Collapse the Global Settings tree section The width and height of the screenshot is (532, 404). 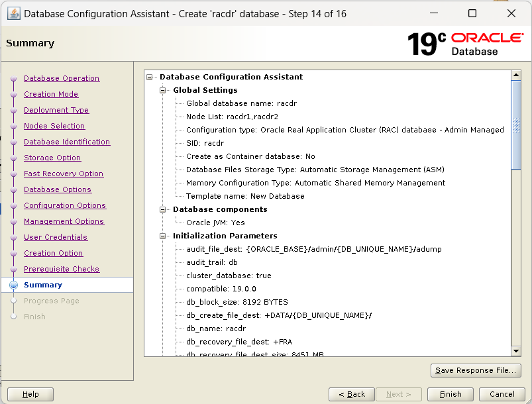click(163, 90)
